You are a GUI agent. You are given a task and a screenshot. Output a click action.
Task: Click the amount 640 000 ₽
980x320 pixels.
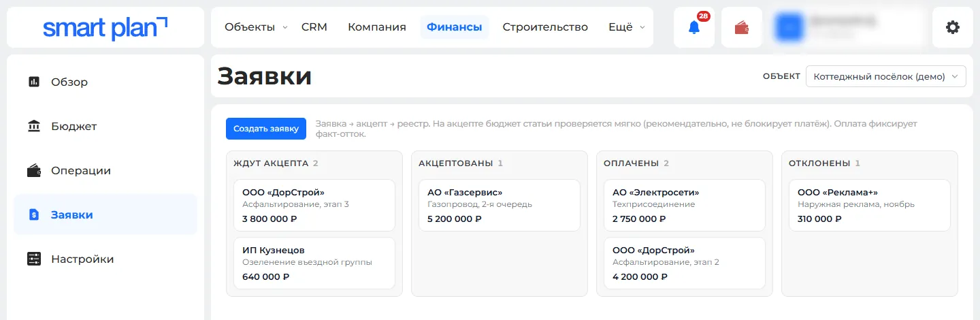pos(266,277)
